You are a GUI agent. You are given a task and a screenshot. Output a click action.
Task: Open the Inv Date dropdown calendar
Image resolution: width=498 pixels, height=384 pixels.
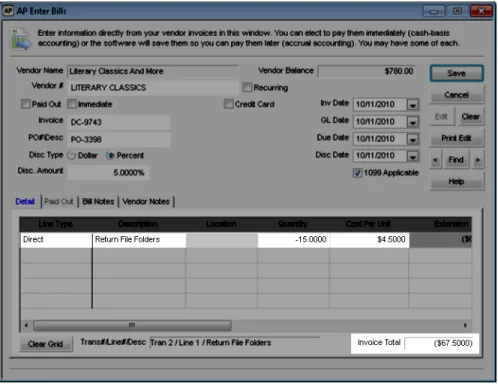point(413,105)
